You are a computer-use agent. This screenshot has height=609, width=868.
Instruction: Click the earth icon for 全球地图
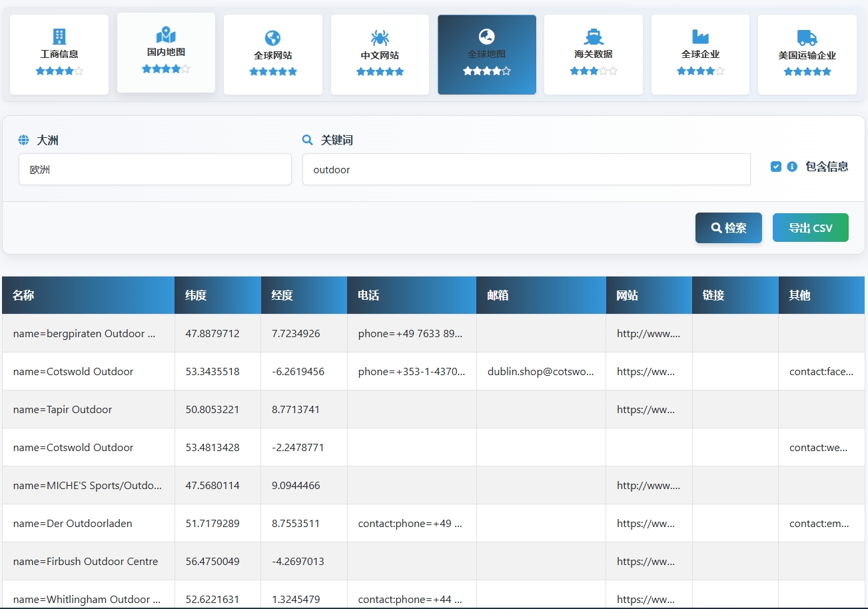tap(486, 37)
